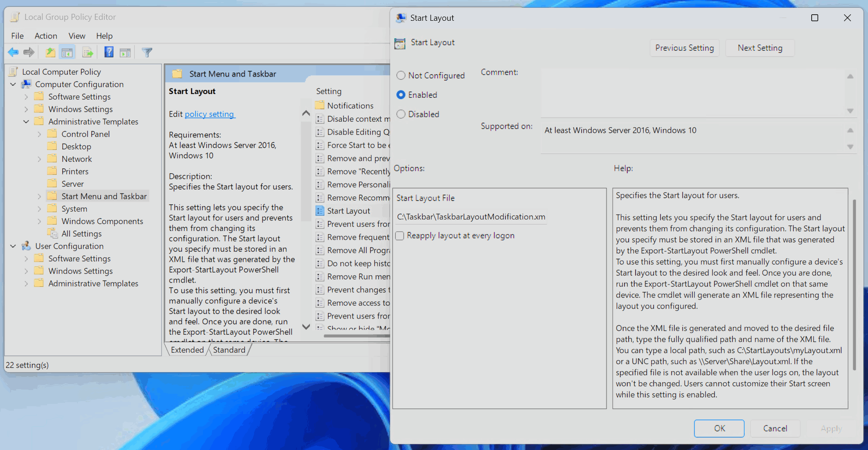This screenshot has width=868, height=450.
Task: Enable Reapply layout at every logon
Action: (x=400, y=236)
